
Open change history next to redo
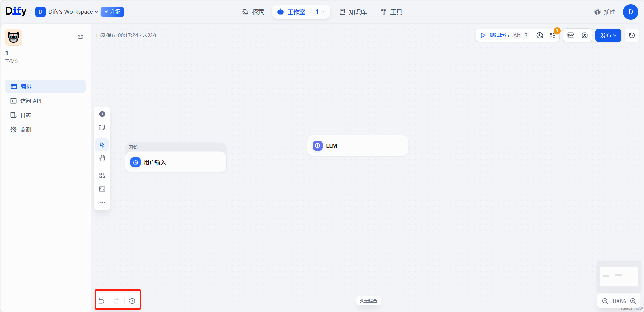tap(132, 301)
